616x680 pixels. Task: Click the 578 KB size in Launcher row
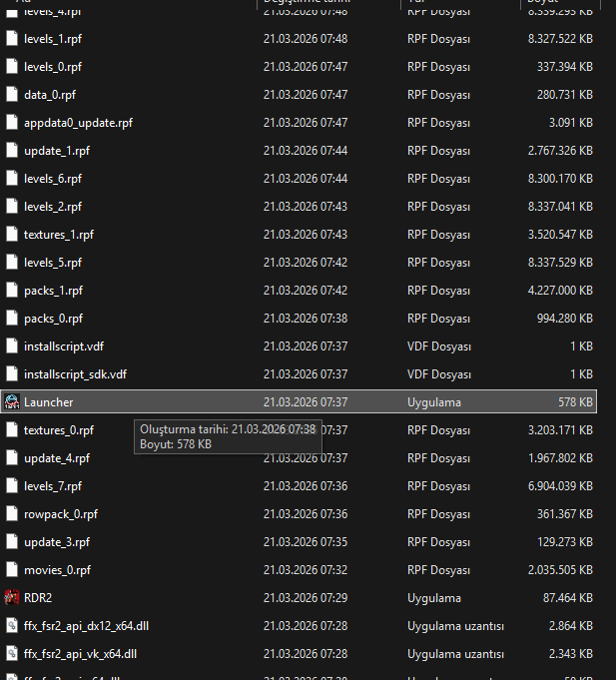[575, 402]
